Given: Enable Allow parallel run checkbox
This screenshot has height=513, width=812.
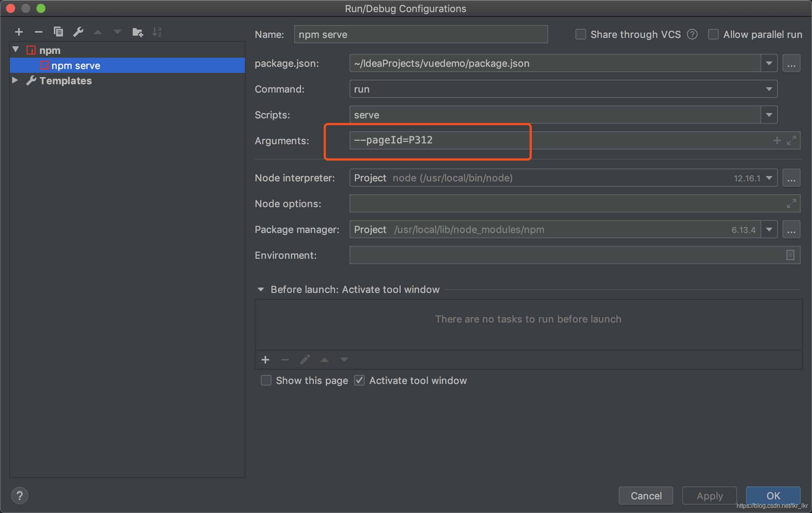Looking at the screenshot, I should pos(713,35).
